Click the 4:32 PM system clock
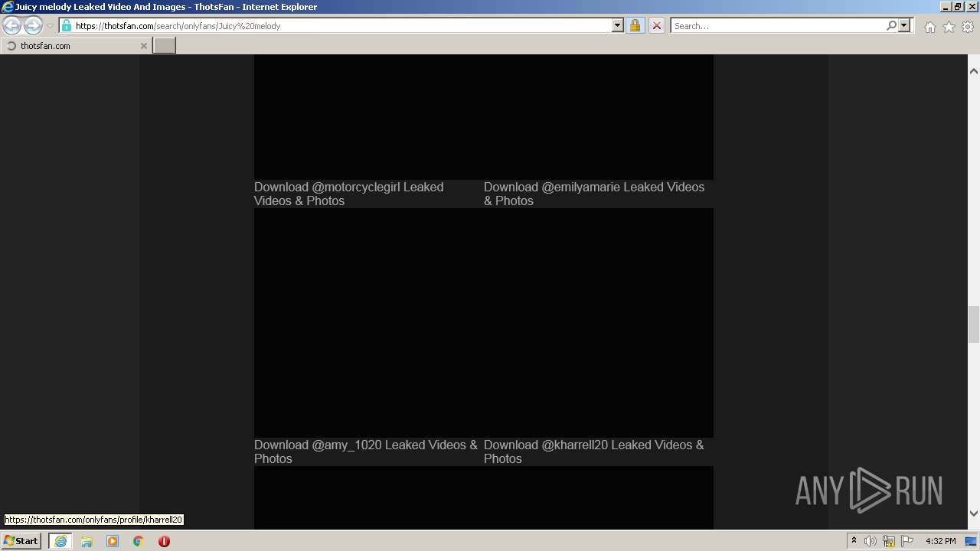Viewport: 980px width, 551px height. (940, 541)
